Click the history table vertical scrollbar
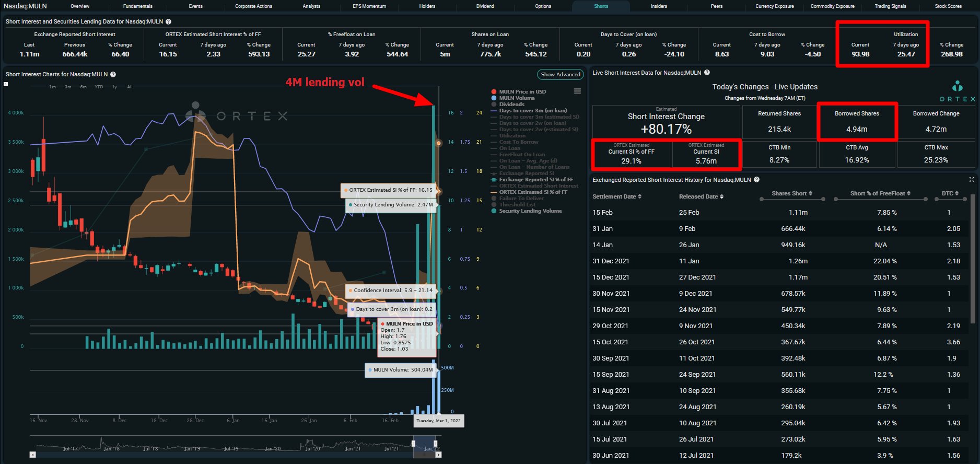 (972, 260)
